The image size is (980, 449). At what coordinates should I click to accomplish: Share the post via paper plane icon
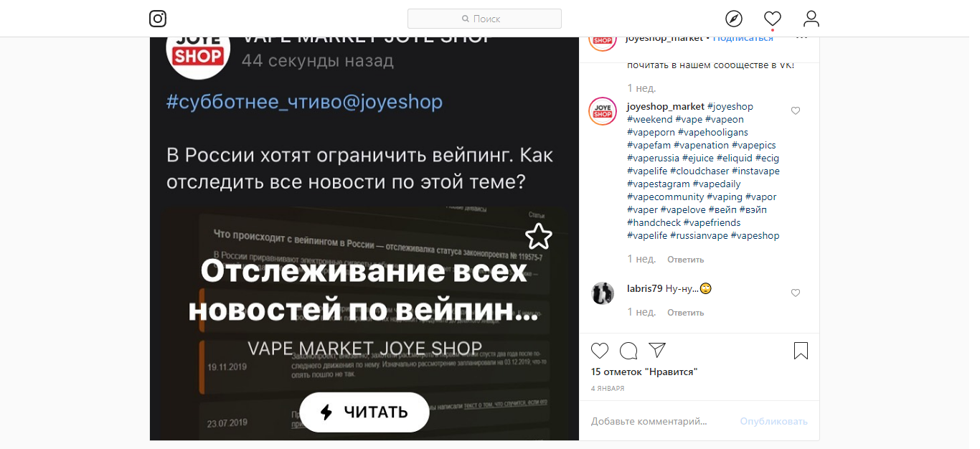657,350
